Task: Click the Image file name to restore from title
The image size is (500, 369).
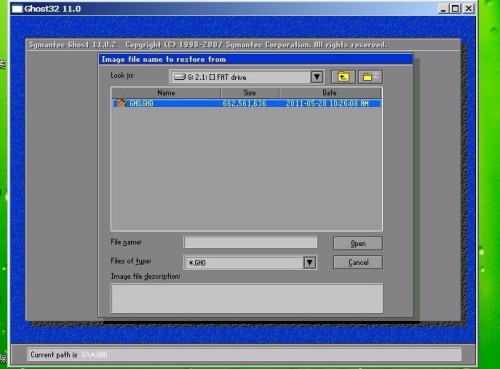Action: pyautogui.click(x=164, y=59)
